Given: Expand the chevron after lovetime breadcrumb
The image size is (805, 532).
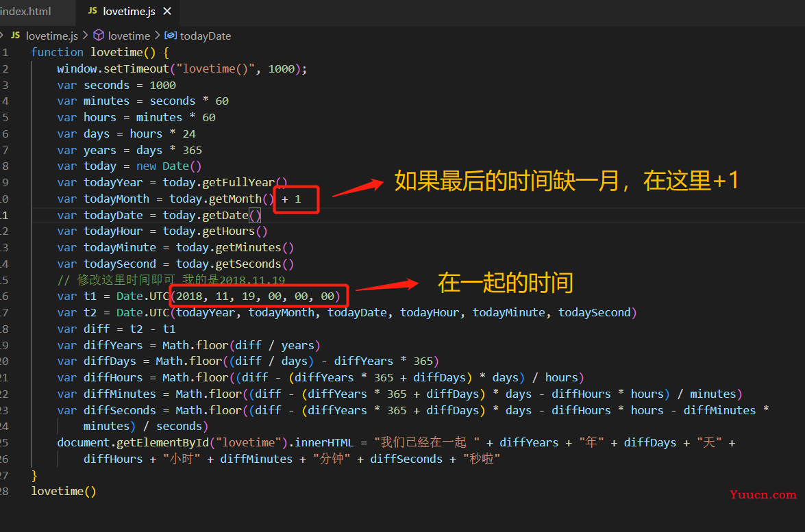Looking at the screenshot, I should tap(157, 36).
